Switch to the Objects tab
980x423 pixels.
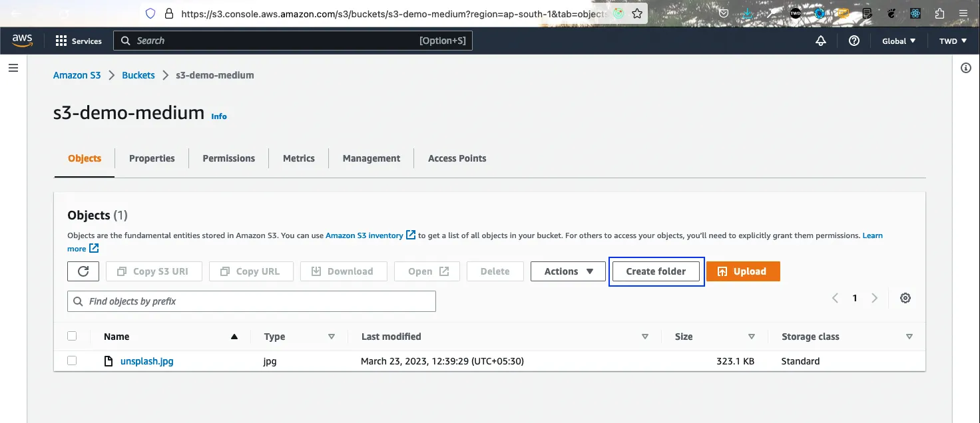click(x=85, y=158)
